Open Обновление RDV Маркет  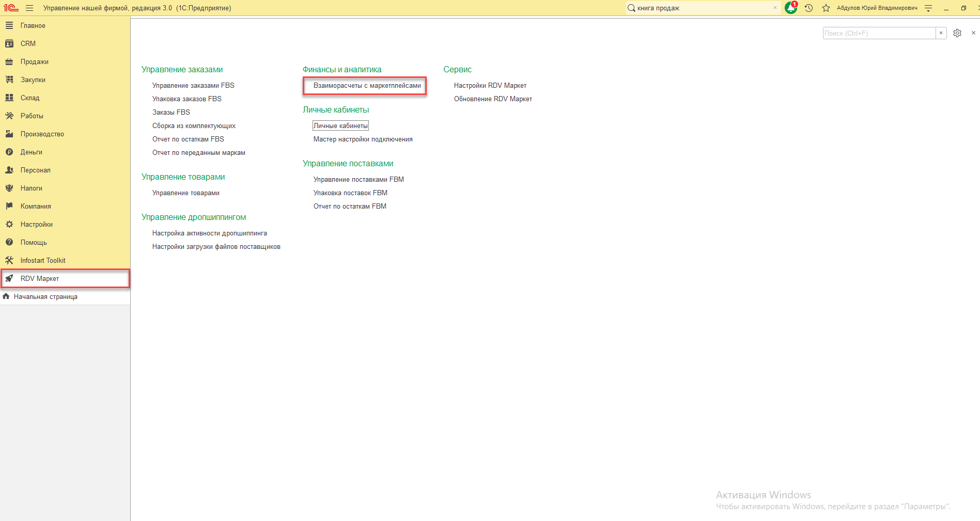pos(493,99)
